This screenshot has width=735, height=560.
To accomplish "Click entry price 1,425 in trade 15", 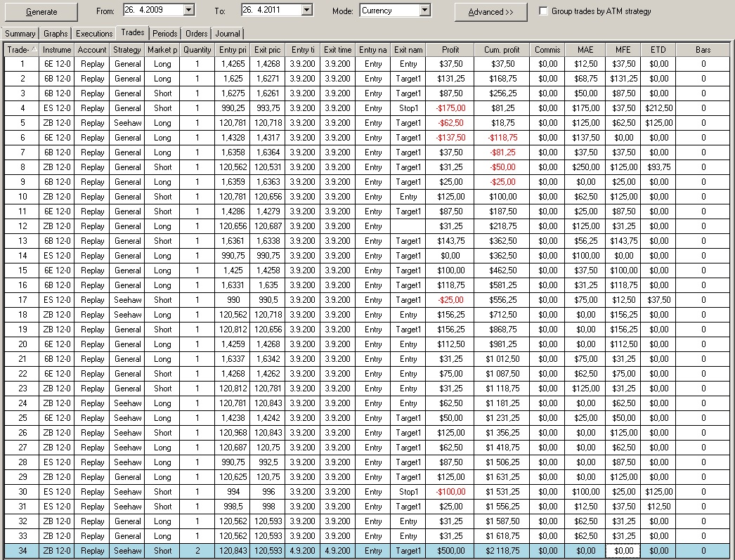I will click(x=233, y=271).
